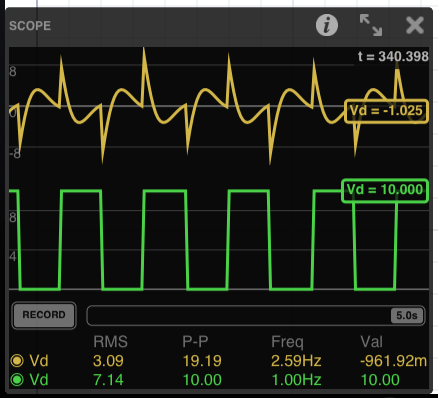Toggle the yellow Vd trace indicator
This screenshot has width=438, height=398.
[17, 361]
